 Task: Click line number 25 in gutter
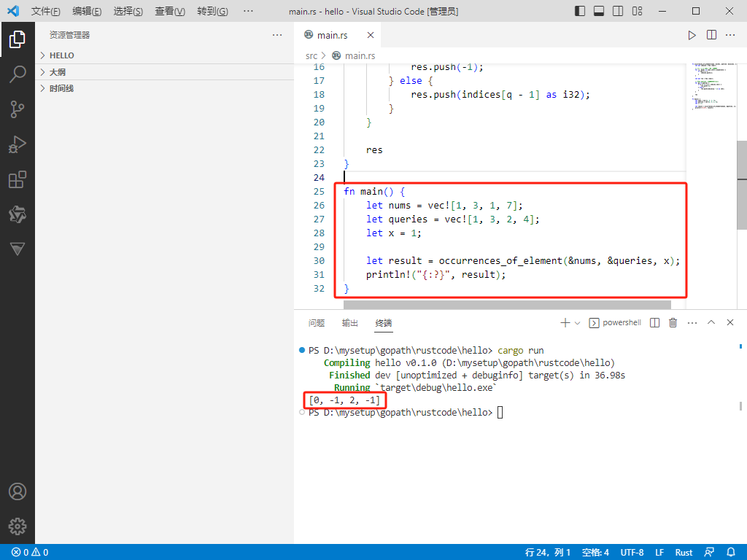[x=319, y=192]
